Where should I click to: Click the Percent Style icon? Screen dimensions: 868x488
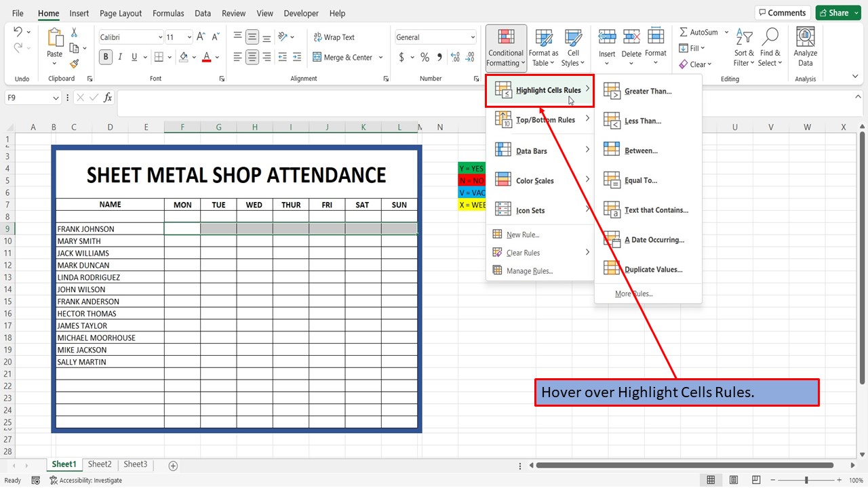(x=425, y=57)
